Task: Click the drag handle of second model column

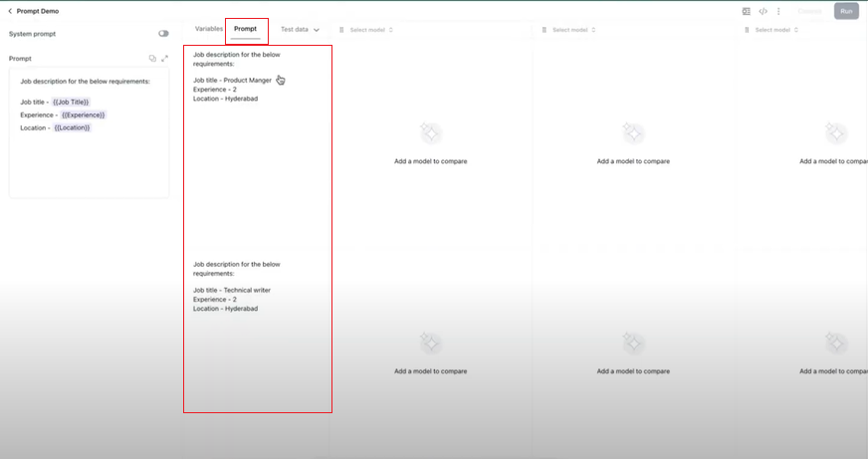Action: (x=544, y=30)
